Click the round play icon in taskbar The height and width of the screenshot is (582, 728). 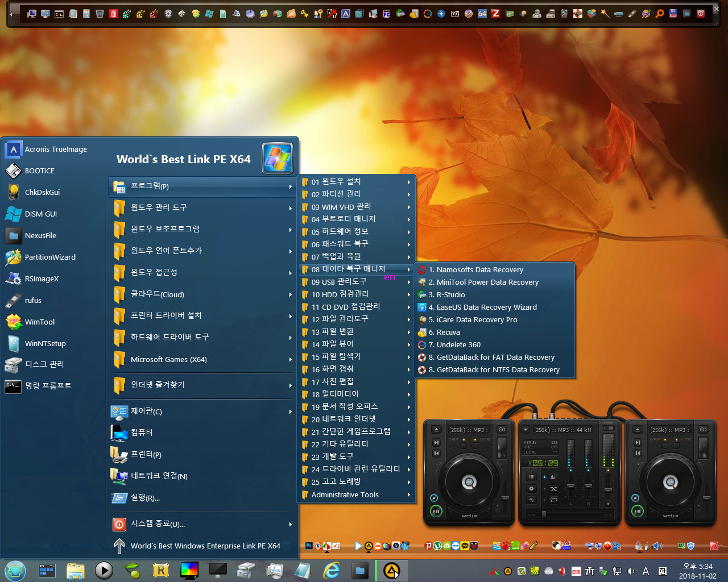point(104,570)
